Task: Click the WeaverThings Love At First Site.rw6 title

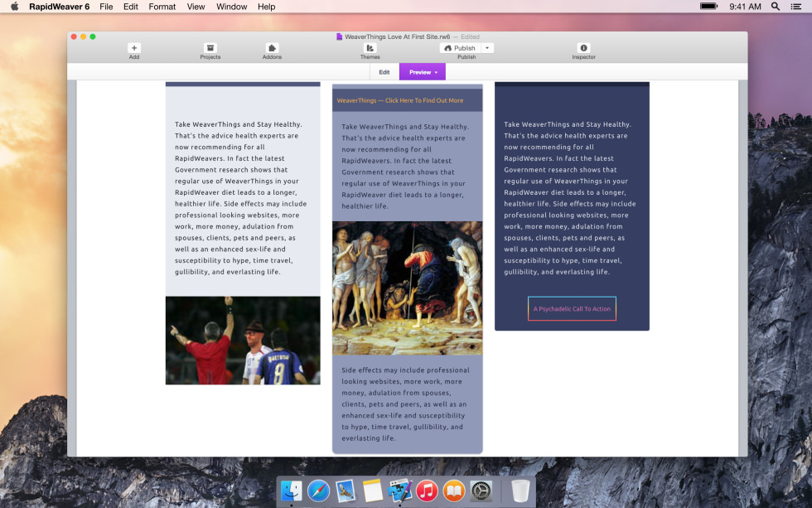Action: 397,36
